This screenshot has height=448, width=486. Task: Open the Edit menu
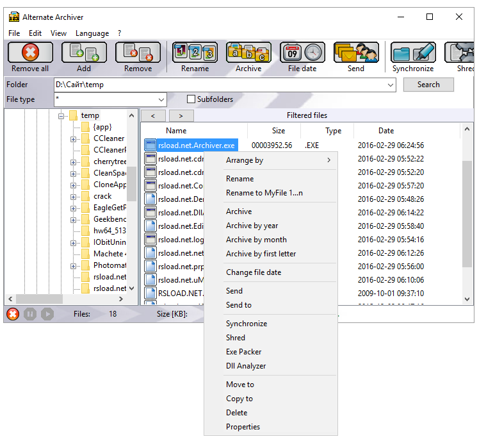[35, 33]
